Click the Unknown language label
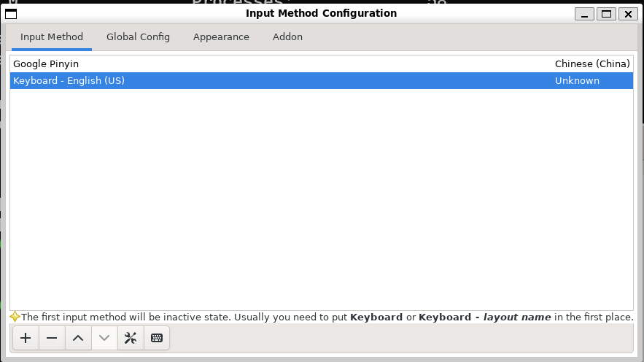Image resolution: width=644 pixels, height=362 pixels. (577, 81)
